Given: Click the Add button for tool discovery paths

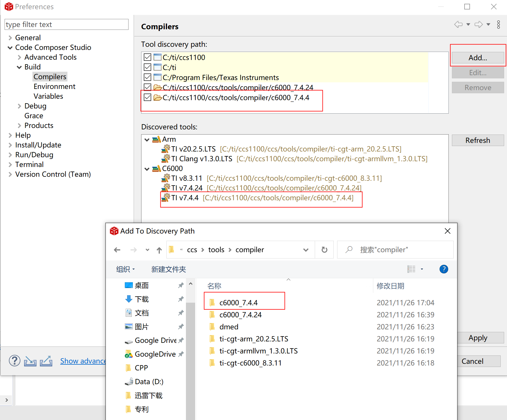Looking at the screenshot, I should pyautogui.click(x=477, y=57).
